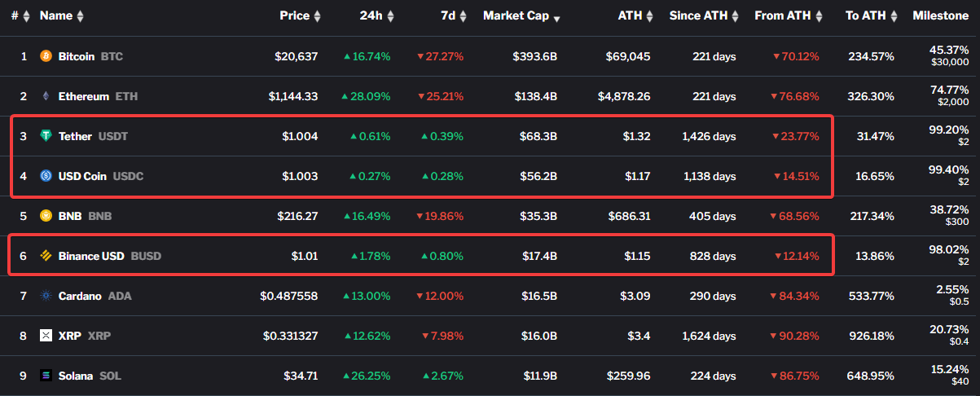Sort table by From ATH column
The image size is (980, 396).
click(x=788, y=16)
